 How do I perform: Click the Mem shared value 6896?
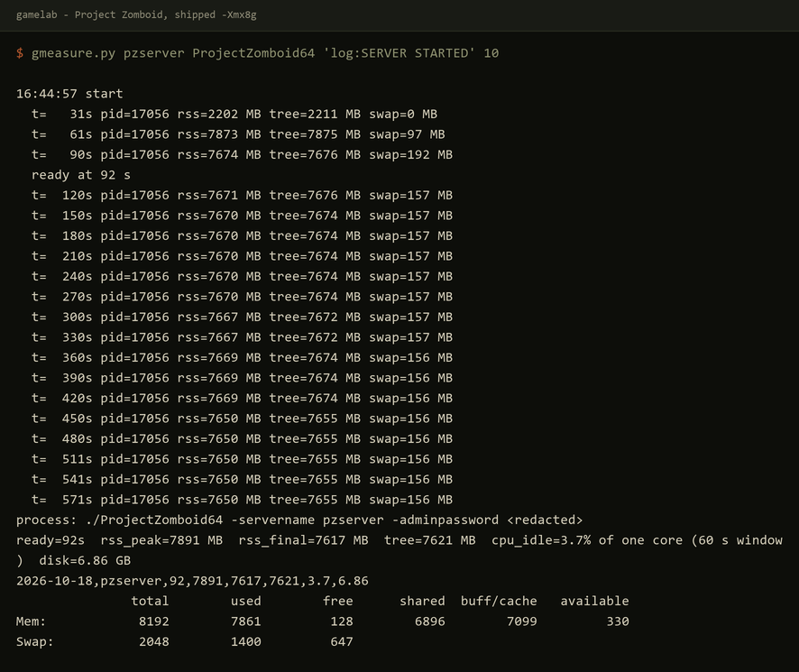tap(430, 621)
